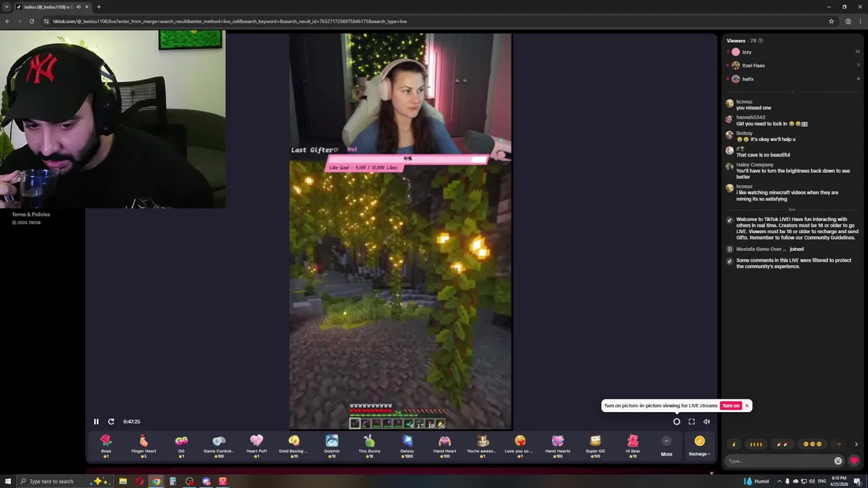Open notifications center in taskbar

coord(857,481)
